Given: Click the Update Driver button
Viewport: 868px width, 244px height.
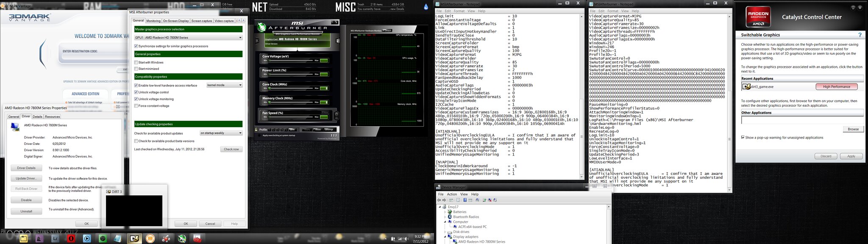Looking at the screenshot, I should [x=26, y=178].
